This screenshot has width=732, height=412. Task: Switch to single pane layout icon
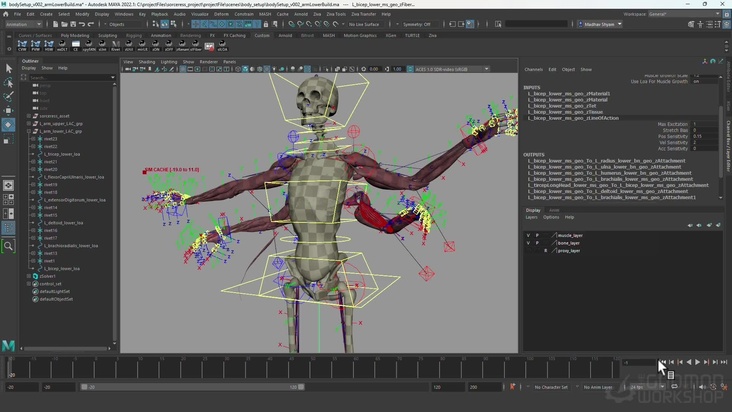8,185
